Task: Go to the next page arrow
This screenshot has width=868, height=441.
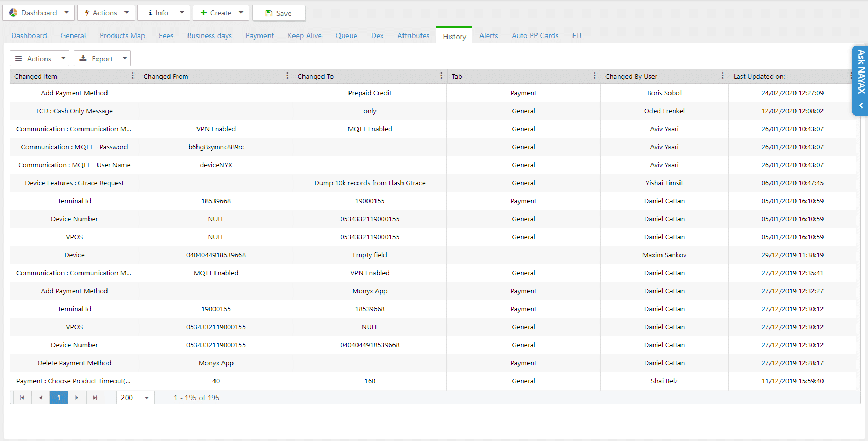Action: 77,398
